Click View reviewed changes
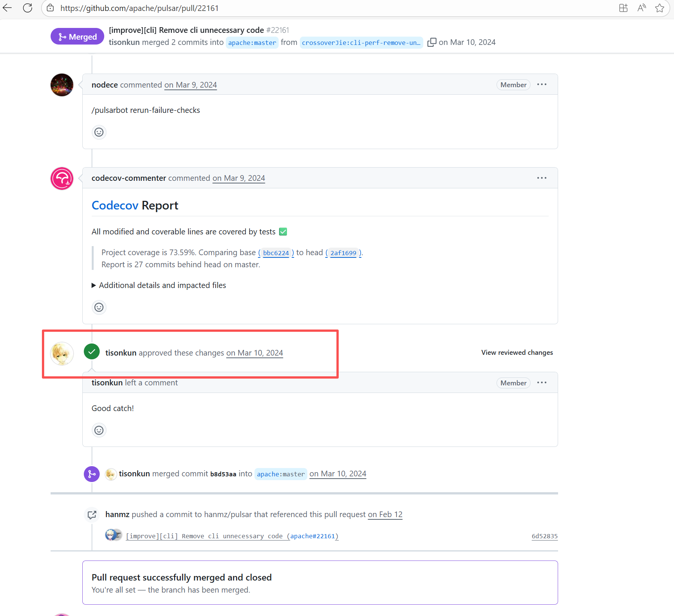The width and height of the screenshot is (674, 616). pyautogui.click(x=517, y=353)
